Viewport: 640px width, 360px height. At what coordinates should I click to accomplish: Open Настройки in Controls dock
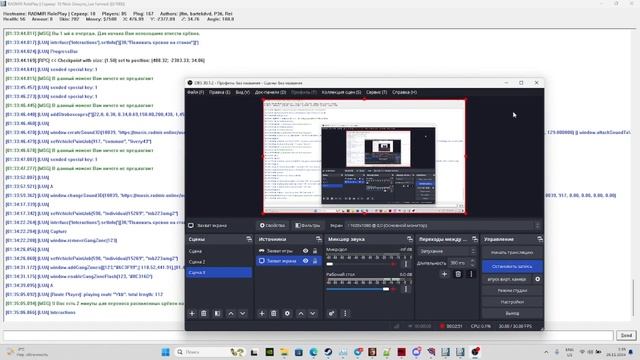point(512,302)
